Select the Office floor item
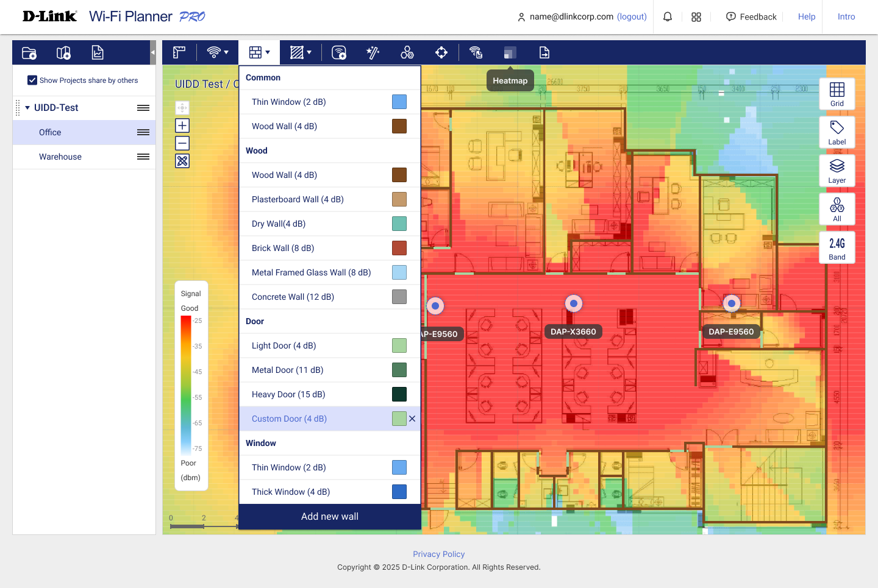This screenshot has height=588, width=878. click(84, 132)
